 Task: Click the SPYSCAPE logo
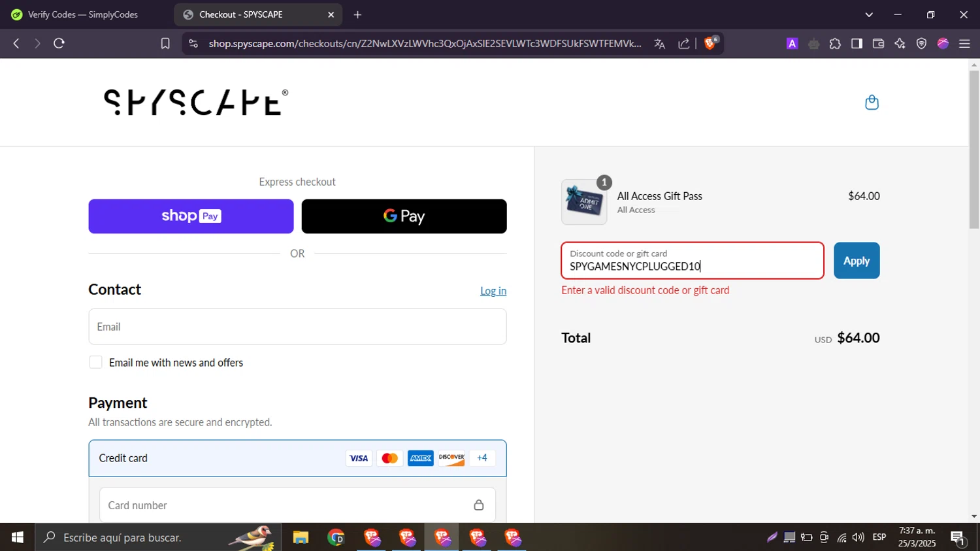196,102
